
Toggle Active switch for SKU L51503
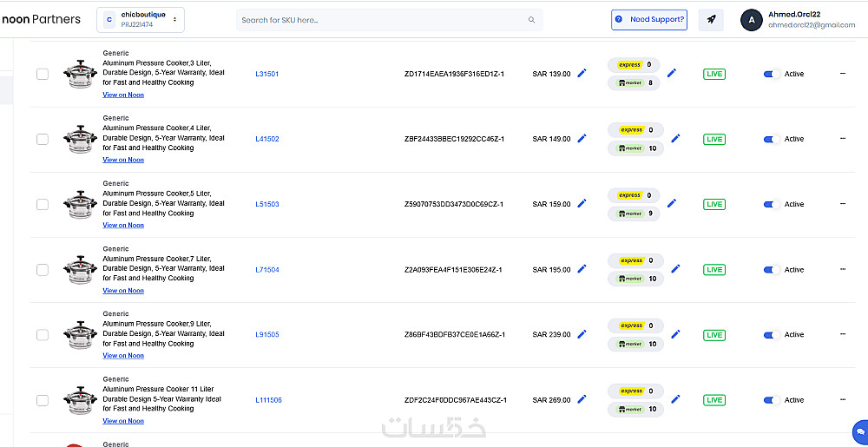point(771,205)
